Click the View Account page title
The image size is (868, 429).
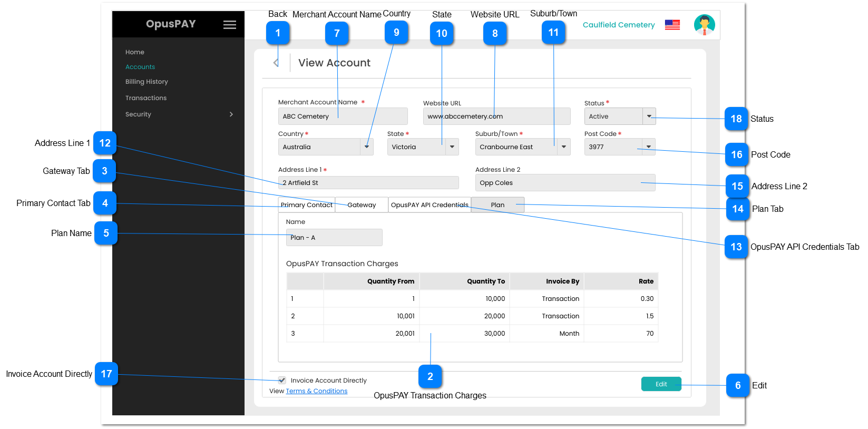click(x=334, y=63)
